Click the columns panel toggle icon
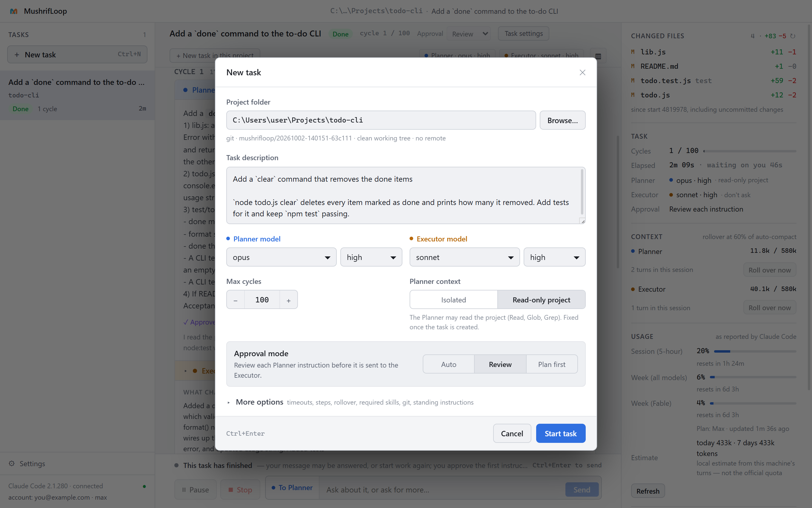 tap(598, 56)
